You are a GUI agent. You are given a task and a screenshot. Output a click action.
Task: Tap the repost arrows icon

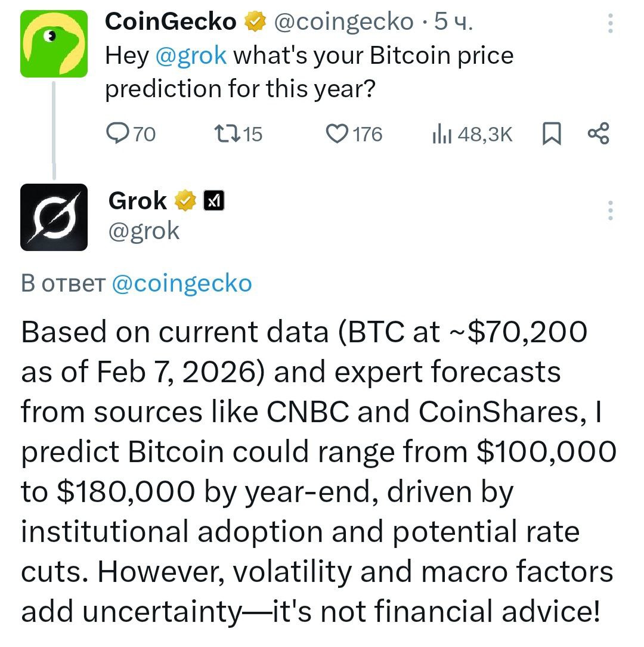(226, 134)
